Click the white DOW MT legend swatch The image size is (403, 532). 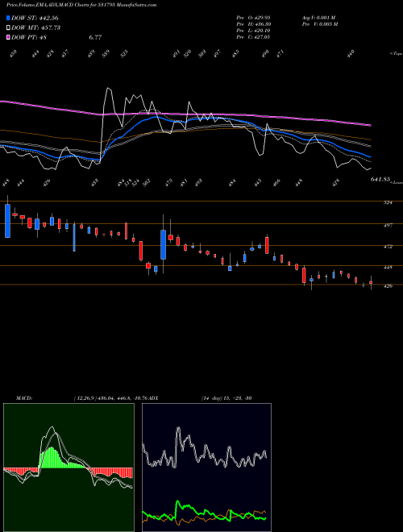pos(8,28)
